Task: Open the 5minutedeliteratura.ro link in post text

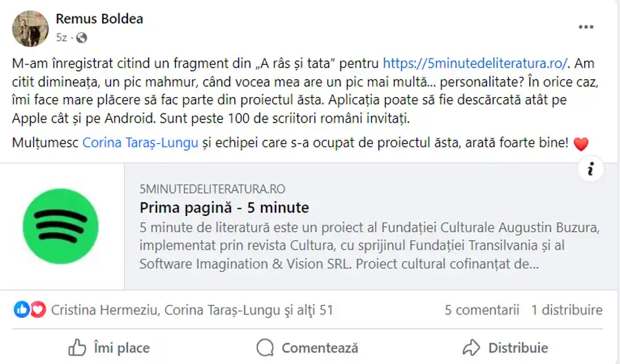Action: [475, 63]
